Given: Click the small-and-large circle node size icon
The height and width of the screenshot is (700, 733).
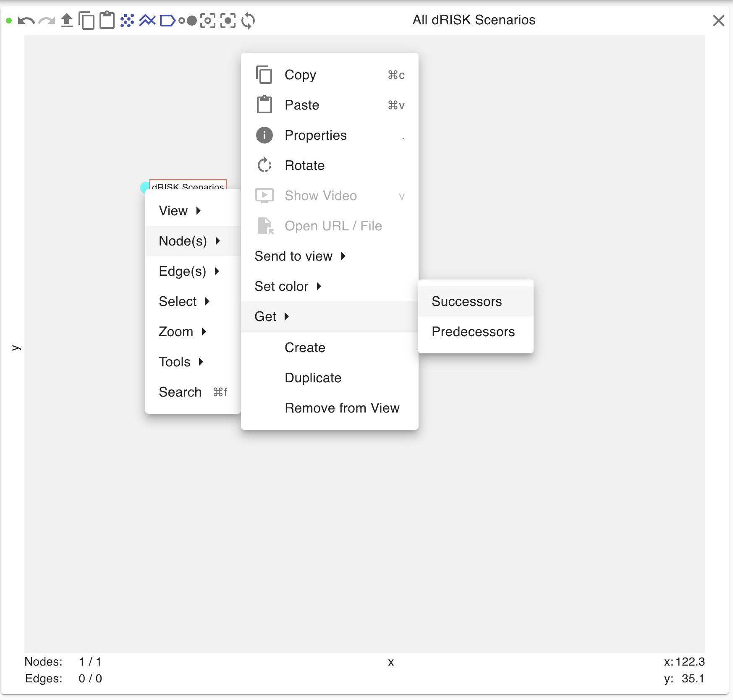Looking at the screenshot, I should [x=188, y=21].
